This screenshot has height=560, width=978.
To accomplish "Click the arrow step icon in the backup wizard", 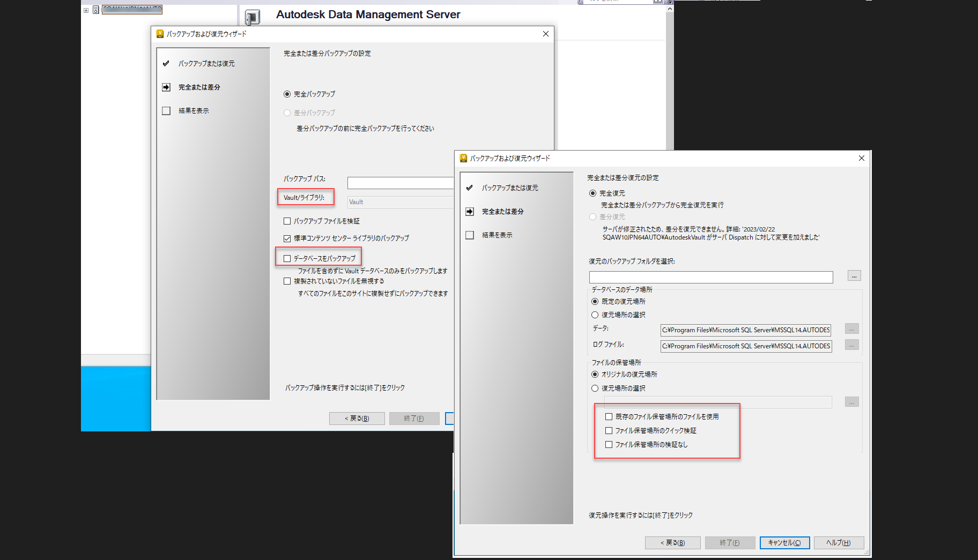I will 166,87.
